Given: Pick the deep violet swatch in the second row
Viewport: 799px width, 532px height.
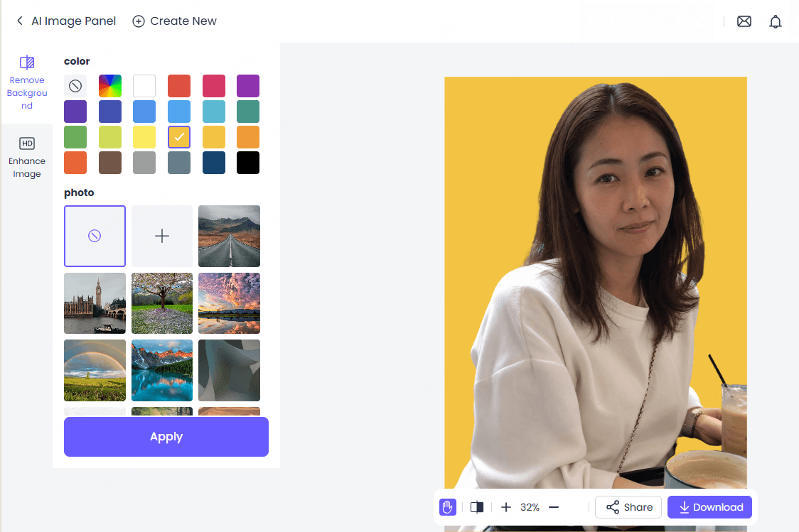Looking at the screenshot, I should [75, 112].
